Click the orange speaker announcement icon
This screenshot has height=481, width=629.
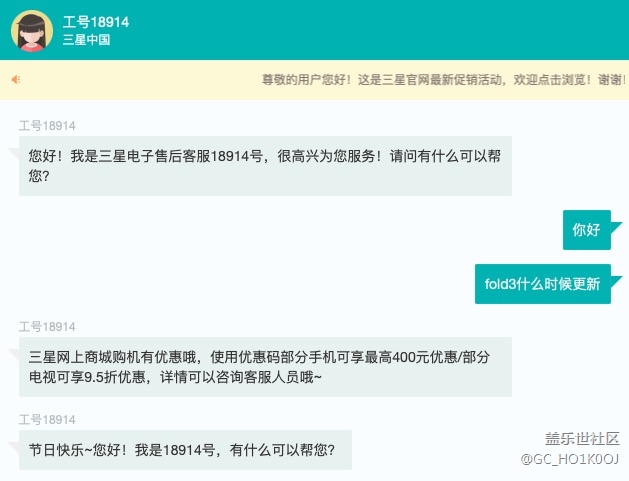[15, 79]
